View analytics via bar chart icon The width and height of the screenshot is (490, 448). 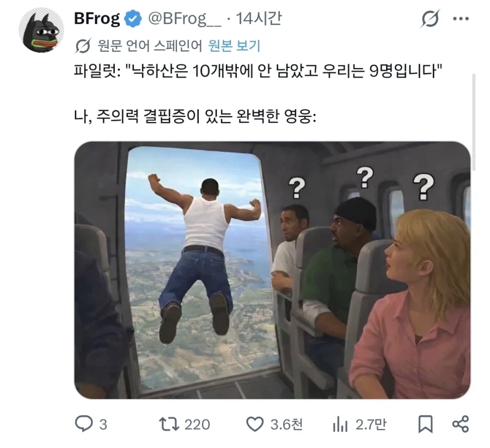pyautogui.click(x=340, y=425)
